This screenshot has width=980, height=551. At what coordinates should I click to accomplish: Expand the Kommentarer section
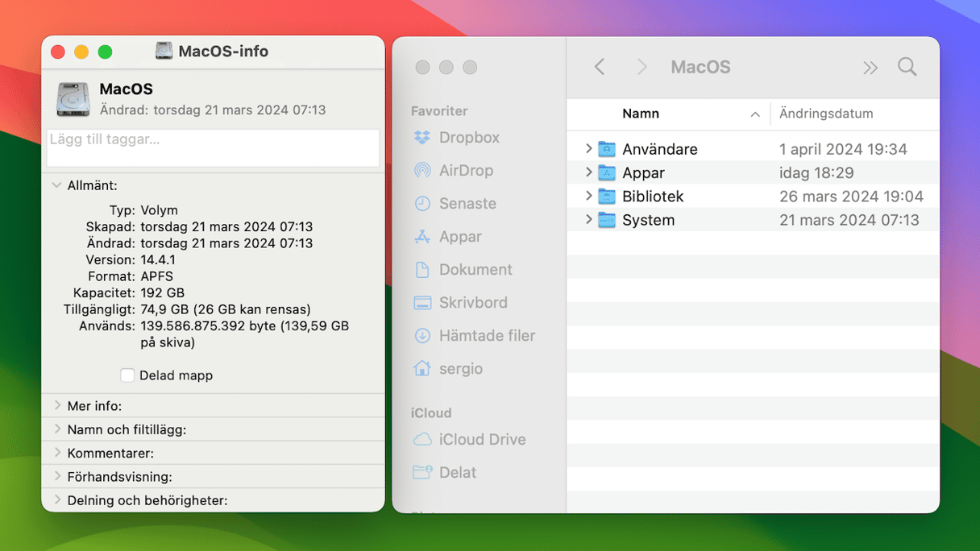(57, 453)
